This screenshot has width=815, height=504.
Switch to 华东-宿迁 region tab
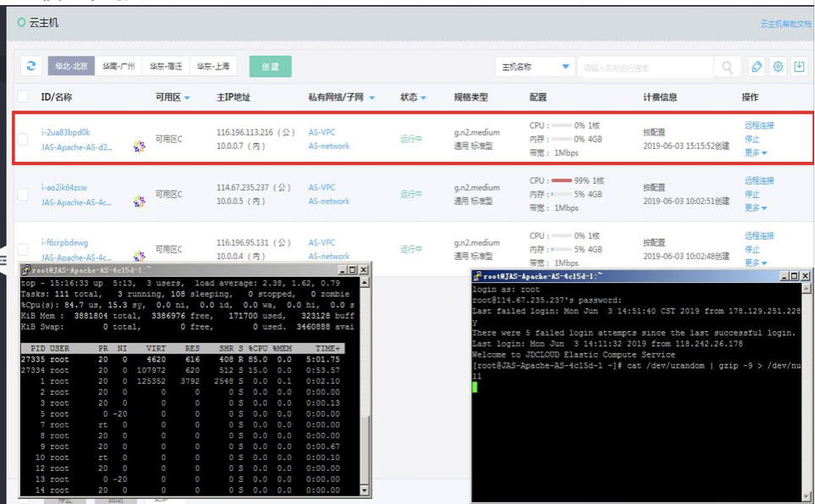point(166,66)
